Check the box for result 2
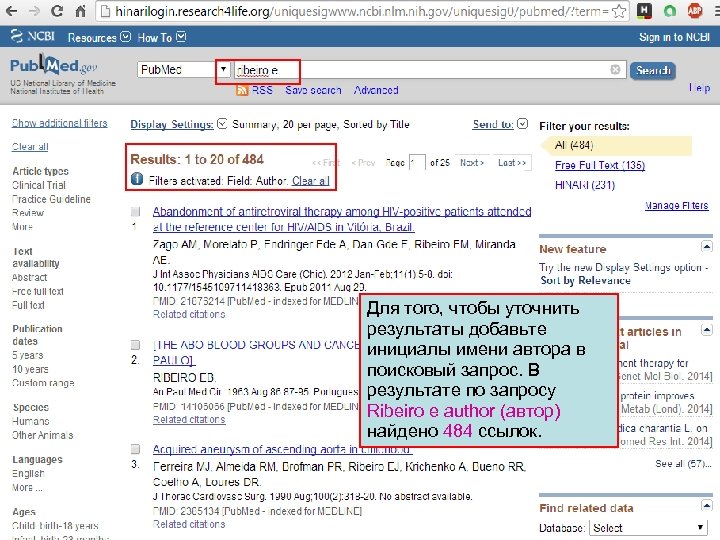 coord(135,344)
